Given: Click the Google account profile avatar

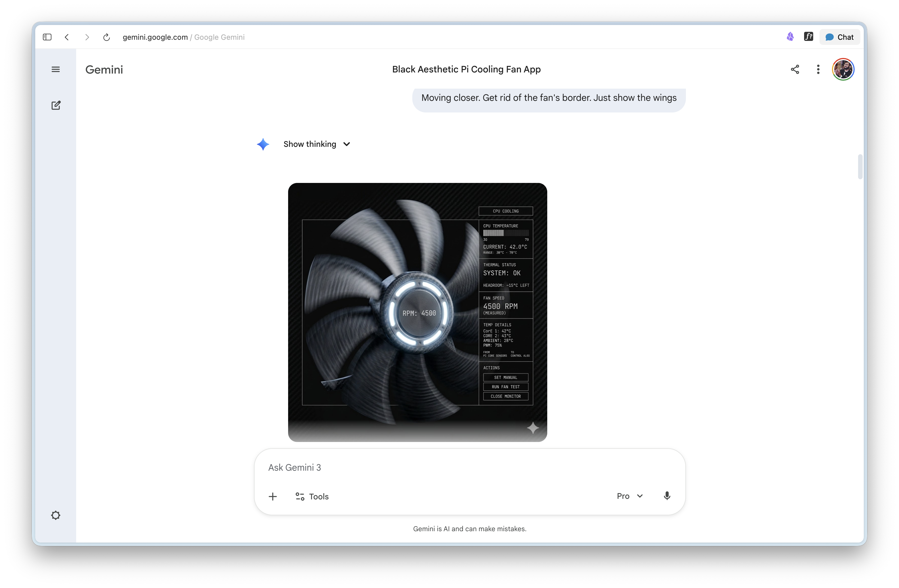Looking at the screenshot, I should click(843, 70).
